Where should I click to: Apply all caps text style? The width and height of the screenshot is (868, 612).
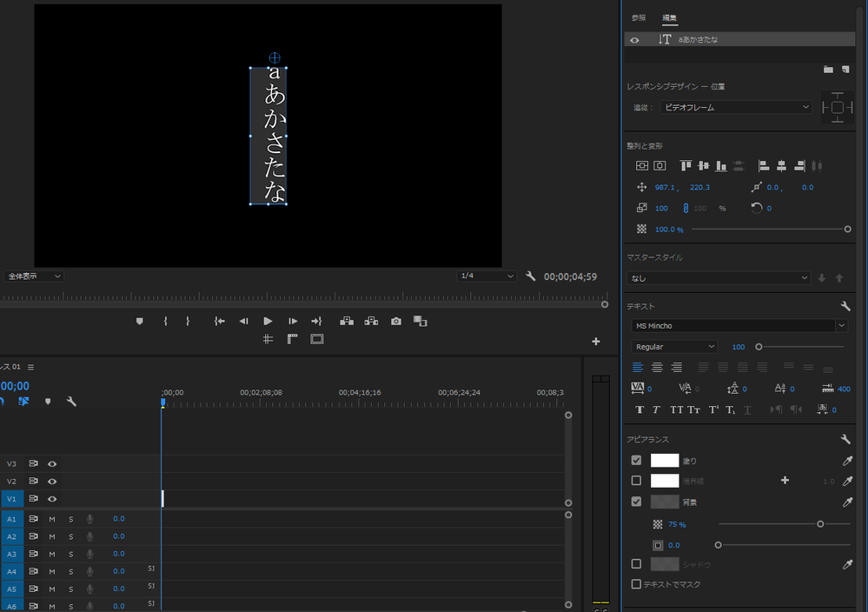click(x=676, y=409)
